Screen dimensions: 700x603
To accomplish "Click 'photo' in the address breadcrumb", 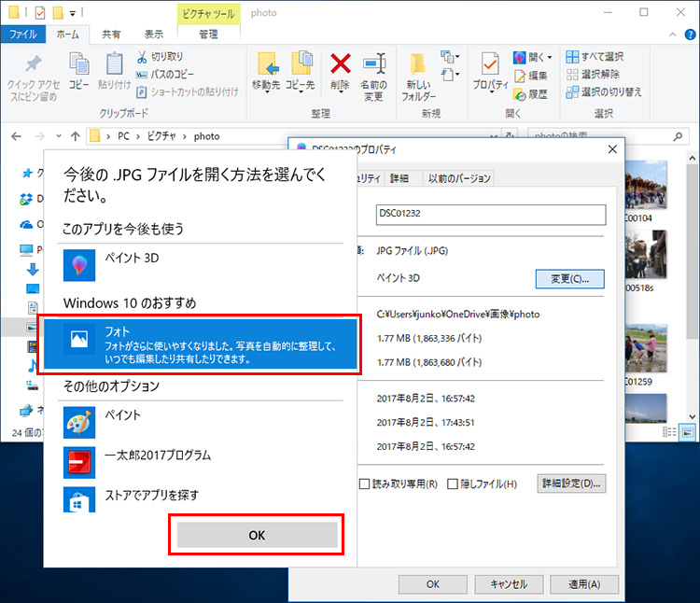I will point(206,136).
